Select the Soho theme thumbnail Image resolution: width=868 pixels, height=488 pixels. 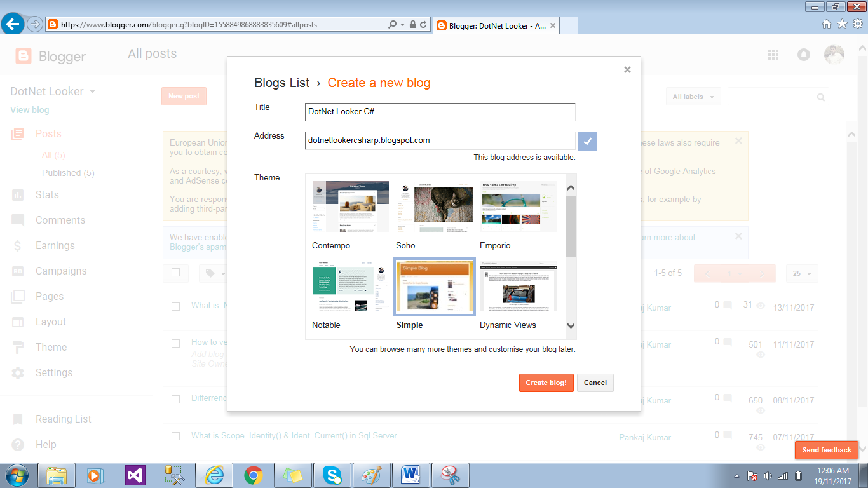(434, 207)
